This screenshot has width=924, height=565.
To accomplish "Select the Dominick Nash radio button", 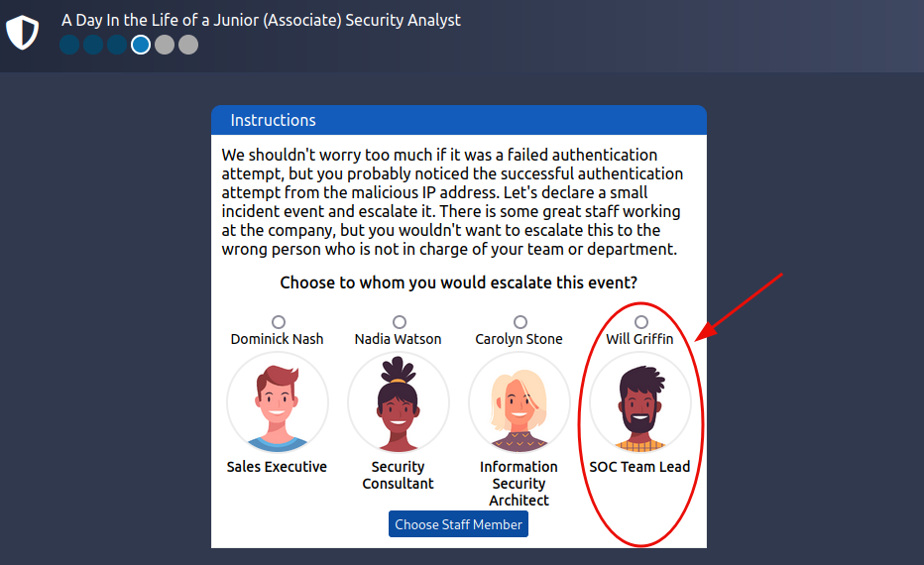I will [279, 322].
